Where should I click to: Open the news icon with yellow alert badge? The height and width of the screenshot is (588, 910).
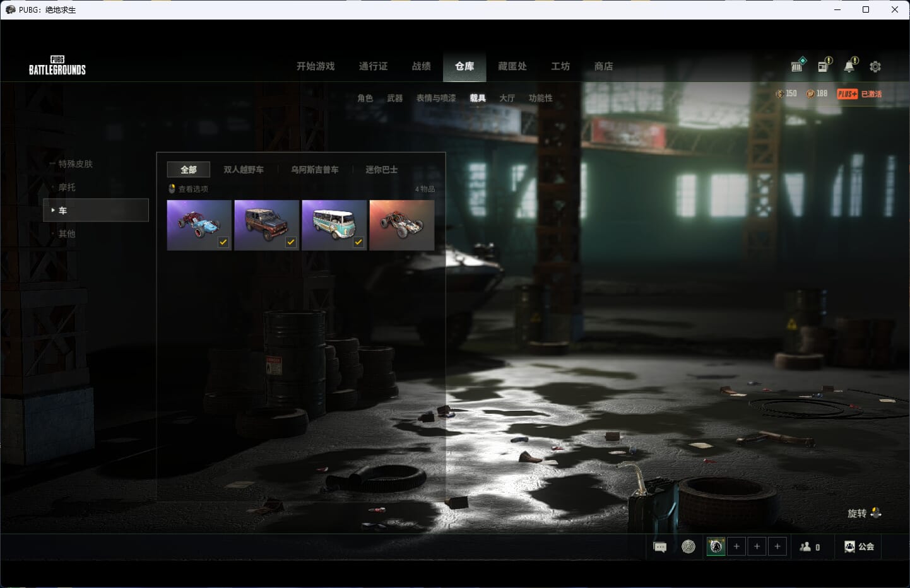point(824,65)
